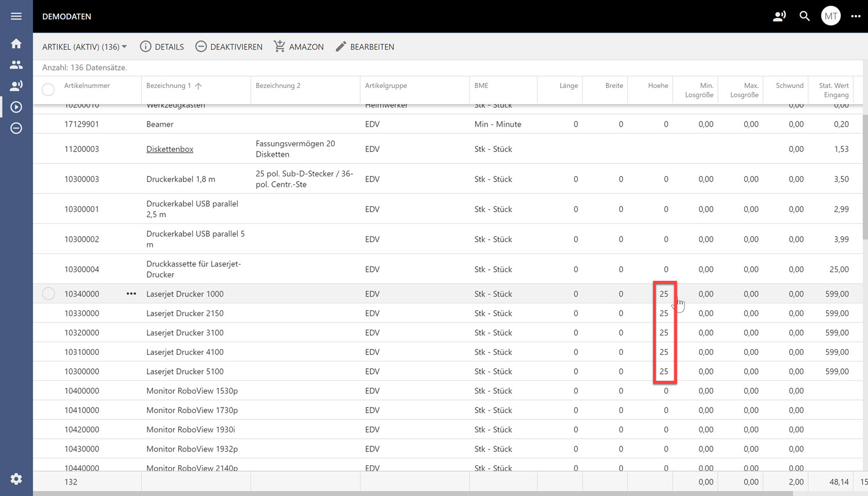Click the active items play icon in sidebar
868x496 pixels.
(x=16, y=107)
